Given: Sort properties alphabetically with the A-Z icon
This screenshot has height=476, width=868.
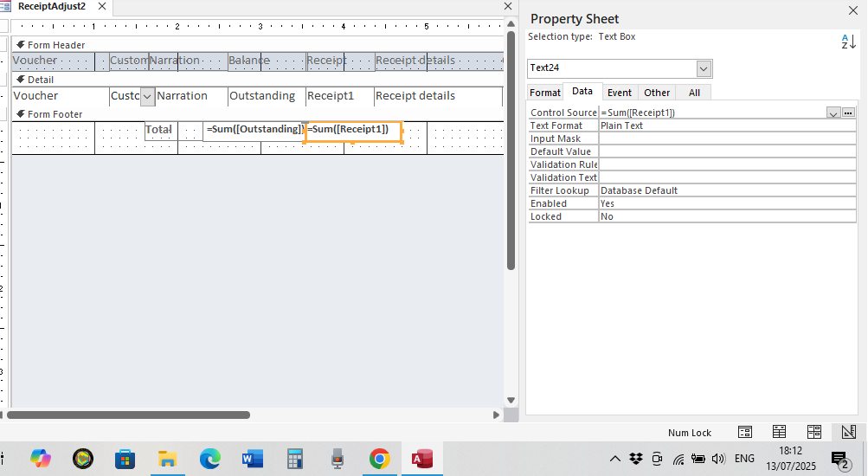Looking at the screenshot, I should (848, 41).
